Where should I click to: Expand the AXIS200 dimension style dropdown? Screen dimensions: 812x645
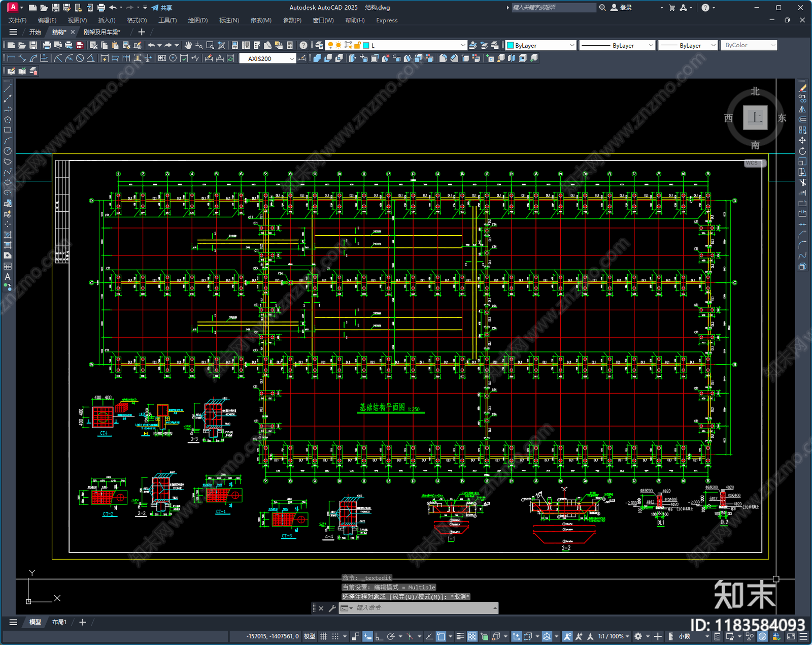[x=292, y=58]
